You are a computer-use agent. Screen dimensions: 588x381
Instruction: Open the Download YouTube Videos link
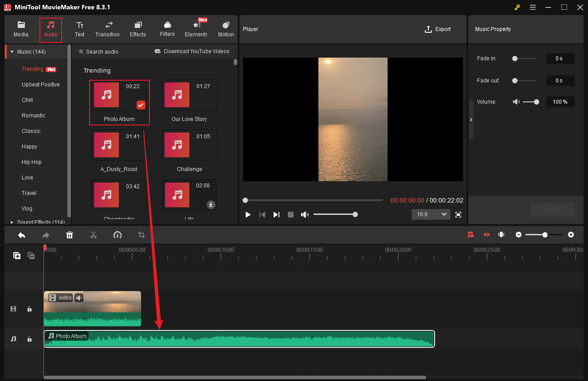coord(192,51)
